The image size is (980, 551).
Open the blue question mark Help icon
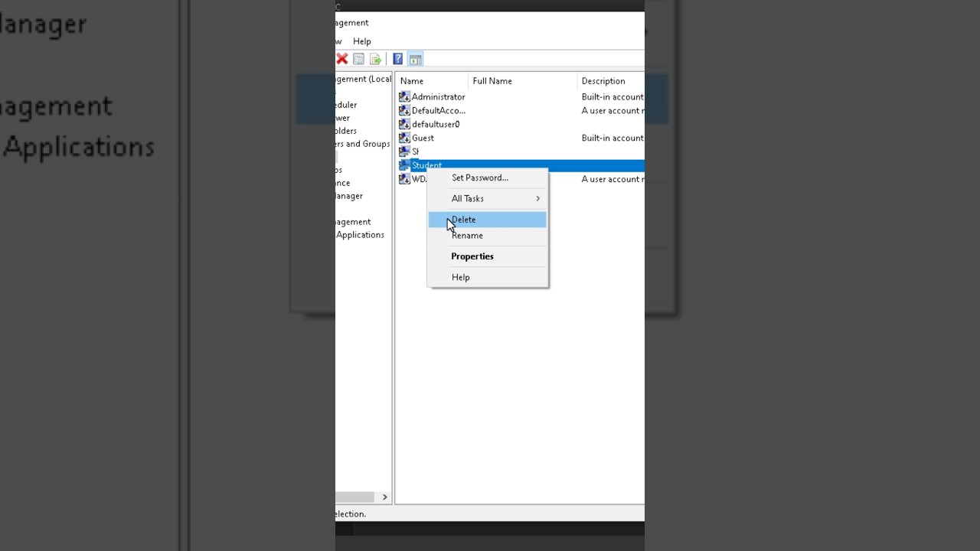point(398,59)
